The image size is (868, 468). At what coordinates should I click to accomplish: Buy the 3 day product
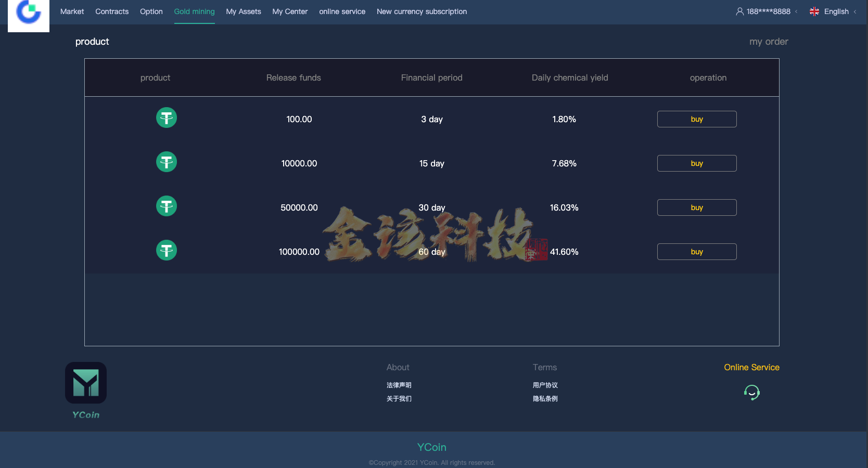(696, 119)
